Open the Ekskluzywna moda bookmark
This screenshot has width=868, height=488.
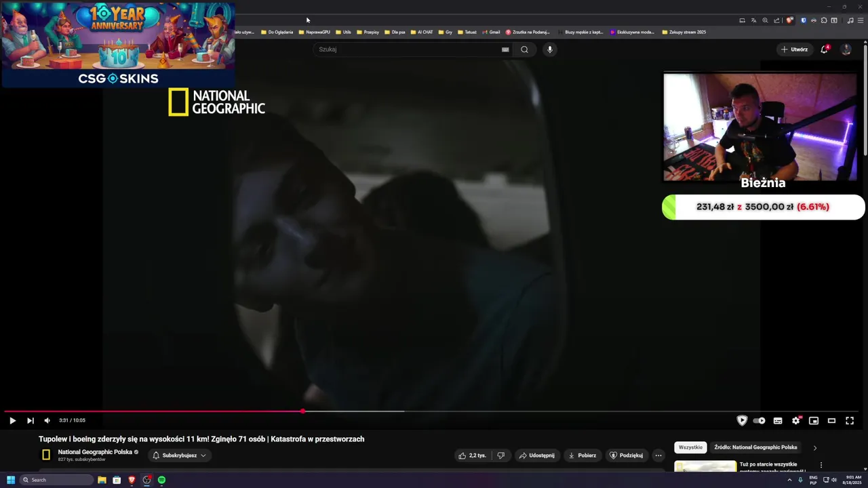tap(632, 32)
